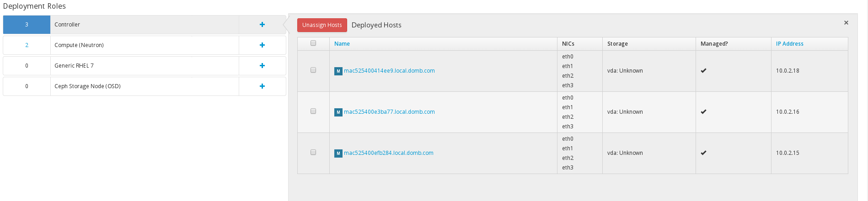Click managed checkmark for host 10.0.2.16

click(x=703, y=112)
